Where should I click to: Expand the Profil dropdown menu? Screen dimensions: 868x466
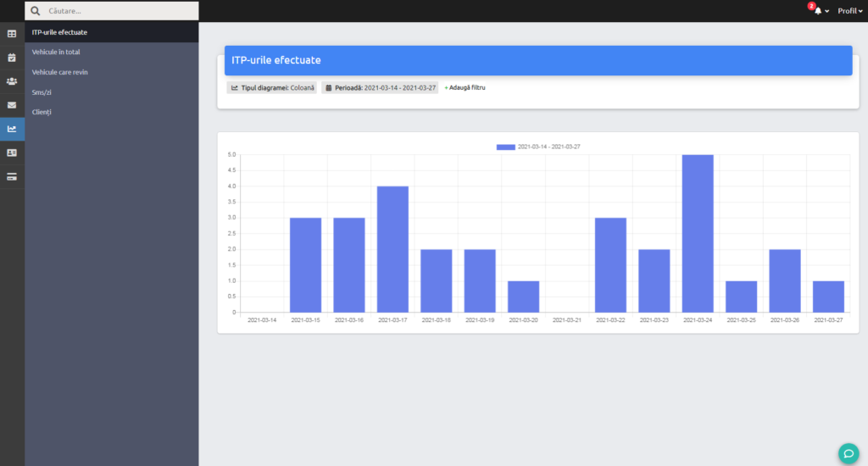[849, 11]
